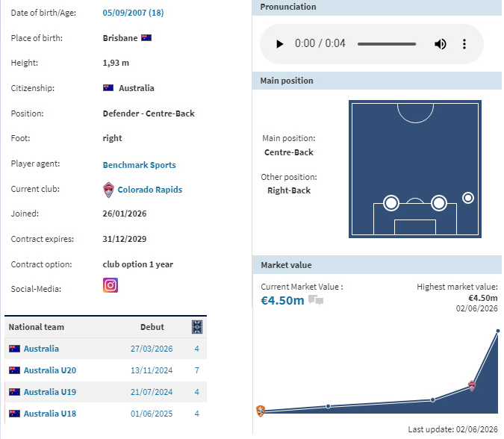Click the Australia senior team row flag
The height and width of the screenshot is (439, 504).
tap(14, 349)
